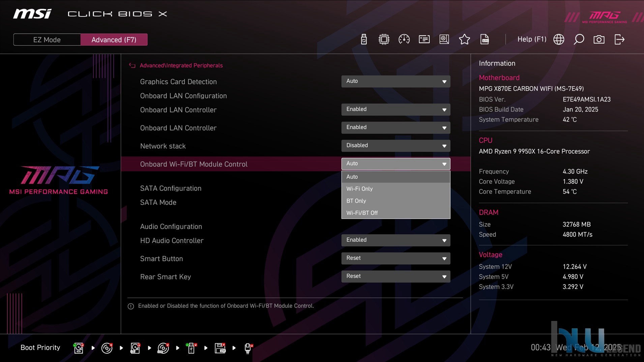Click the CPU chip icon in toolbar
Screen dimensions: 644x362
(x=384, y=39)
